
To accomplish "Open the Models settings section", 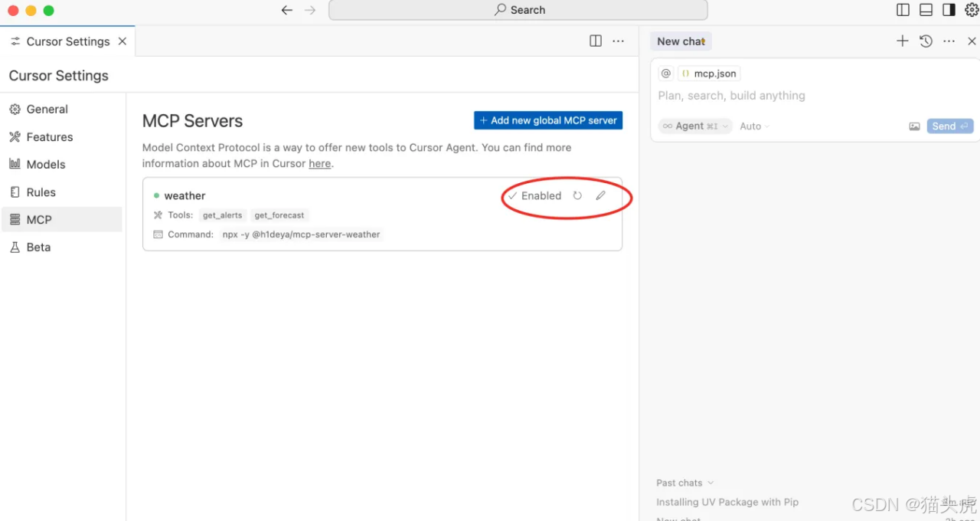I will (61, 164).
